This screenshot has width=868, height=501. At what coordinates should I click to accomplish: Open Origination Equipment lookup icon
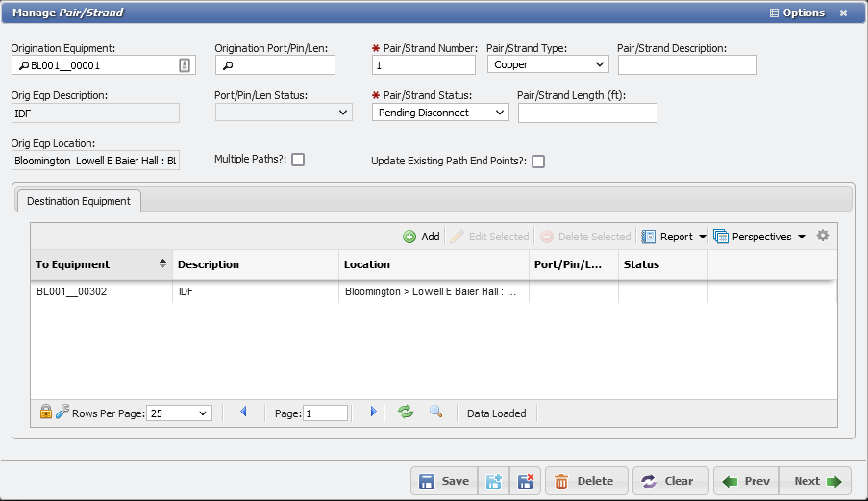click(x=186, y=65)
